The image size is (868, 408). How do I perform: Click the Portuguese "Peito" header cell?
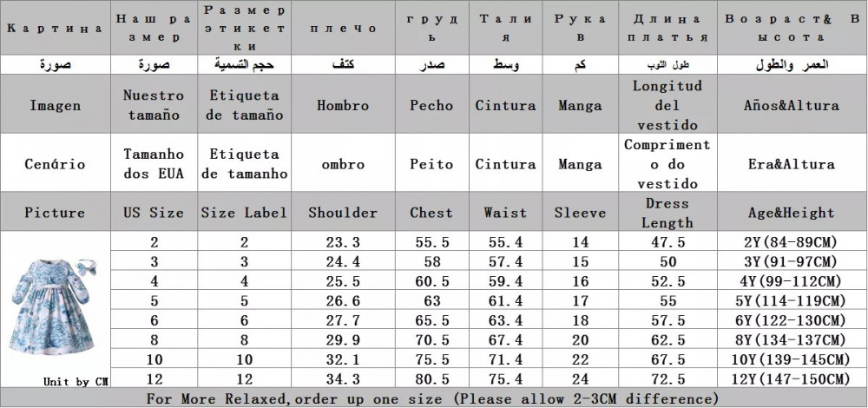(431, 163)
